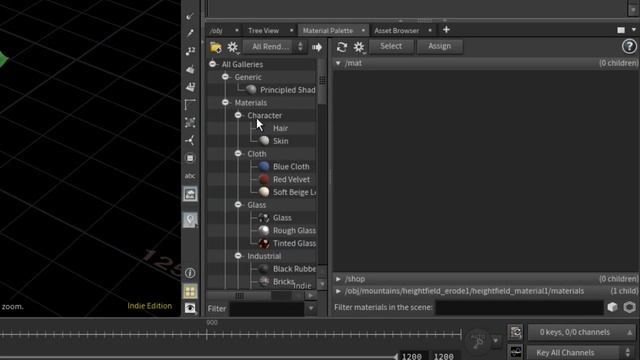
Task: Click the second 1280 frame range field
Action: click(x=444, y=356)
